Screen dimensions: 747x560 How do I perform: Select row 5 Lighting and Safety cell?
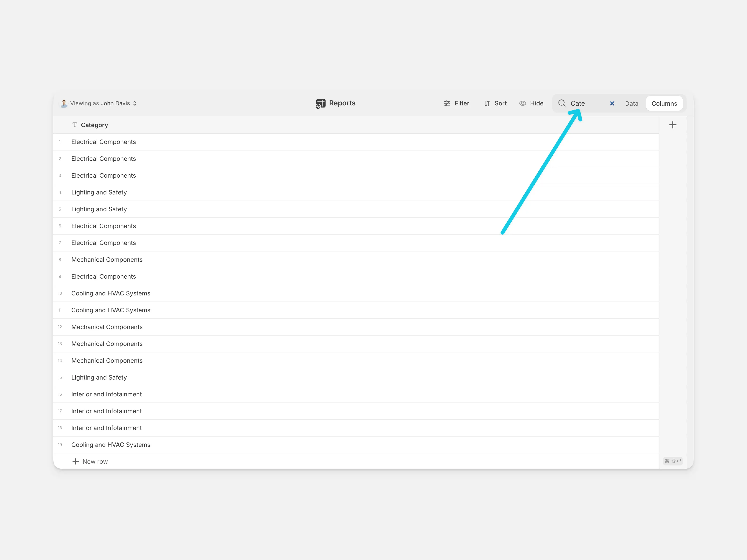tap(356, 209)
